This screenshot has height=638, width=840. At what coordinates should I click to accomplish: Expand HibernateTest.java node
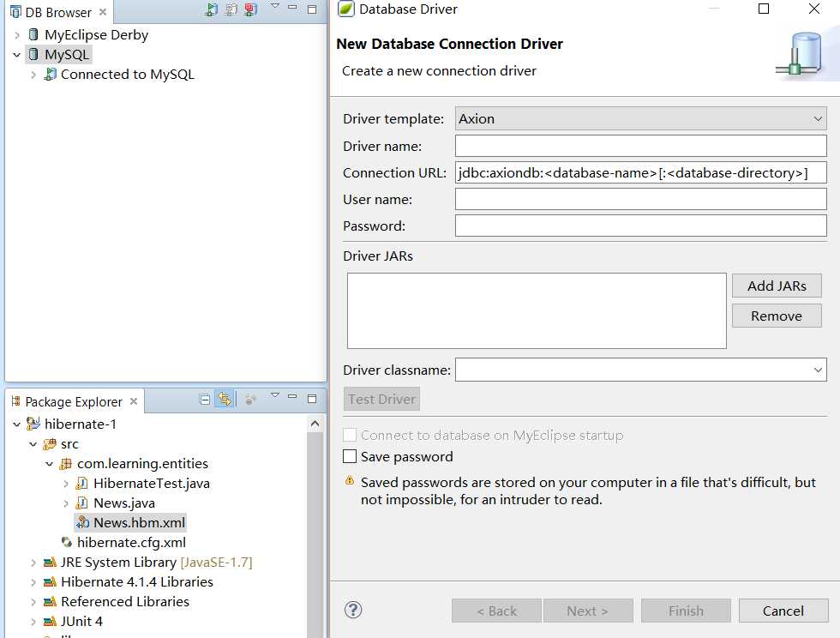pos(66,484)
